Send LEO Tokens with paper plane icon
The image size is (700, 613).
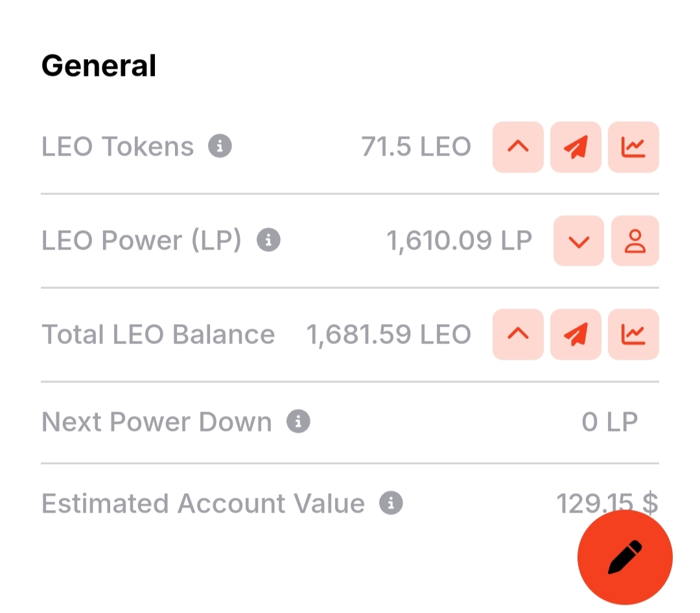click(576, 147)
